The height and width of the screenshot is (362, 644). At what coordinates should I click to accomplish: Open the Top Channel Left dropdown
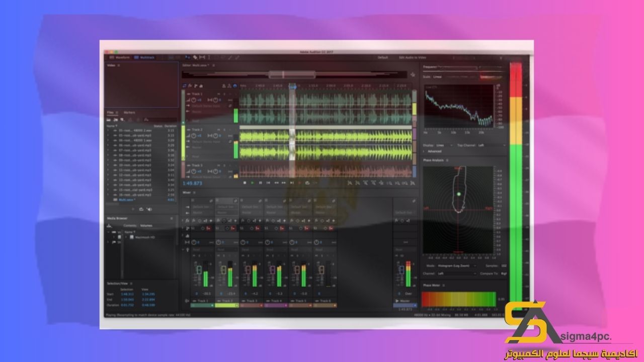coord(491,145)
